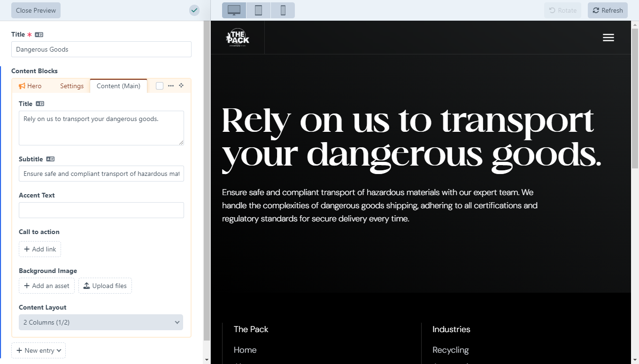639x364 pixels.
Task: Click Upload files button
Action: (105, 286)
